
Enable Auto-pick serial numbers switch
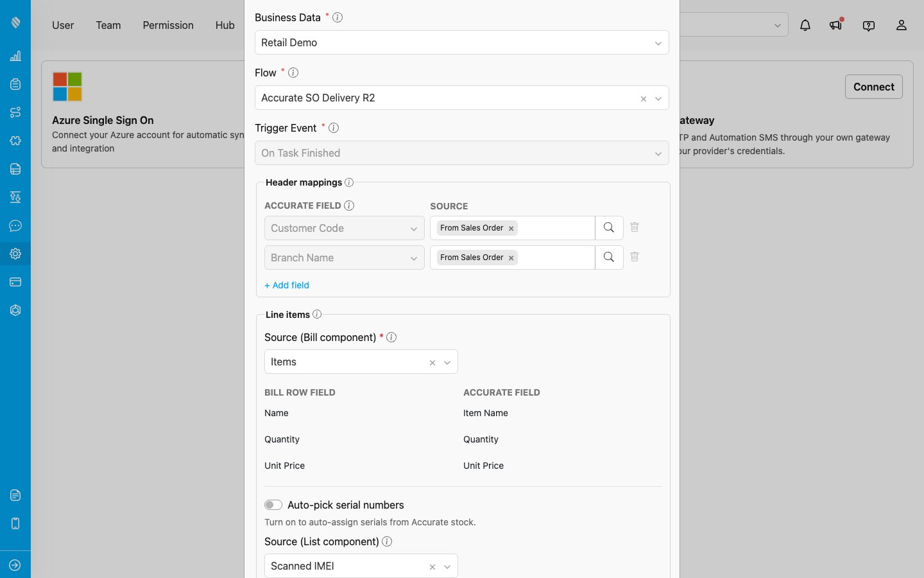tap(273, 505)
